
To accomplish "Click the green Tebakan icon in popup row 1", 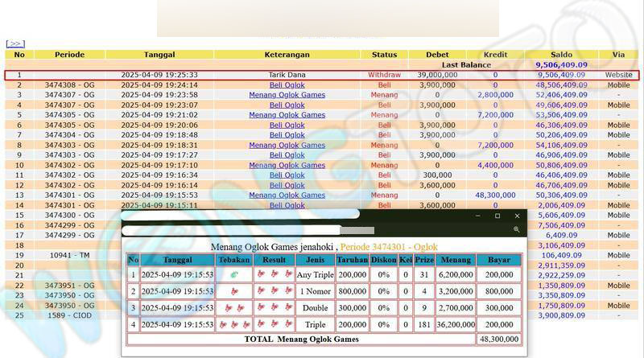I will pyautogui.click(x=234, y=274).
